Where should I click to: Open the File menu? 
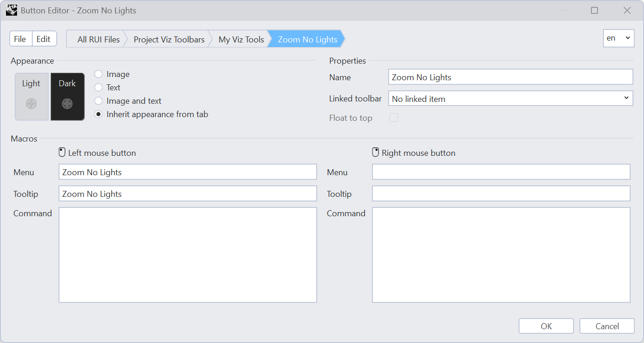[x=20, y=39]
